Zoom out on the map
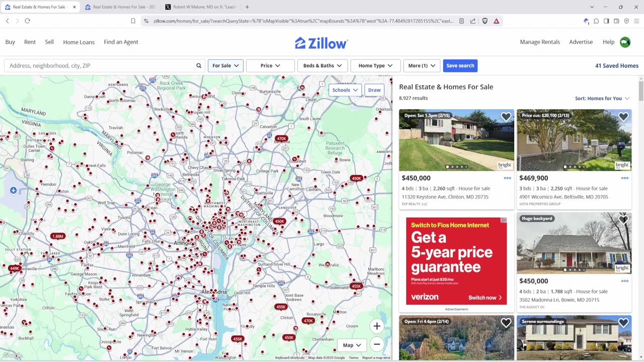644x362 pixels. [377, 345]
